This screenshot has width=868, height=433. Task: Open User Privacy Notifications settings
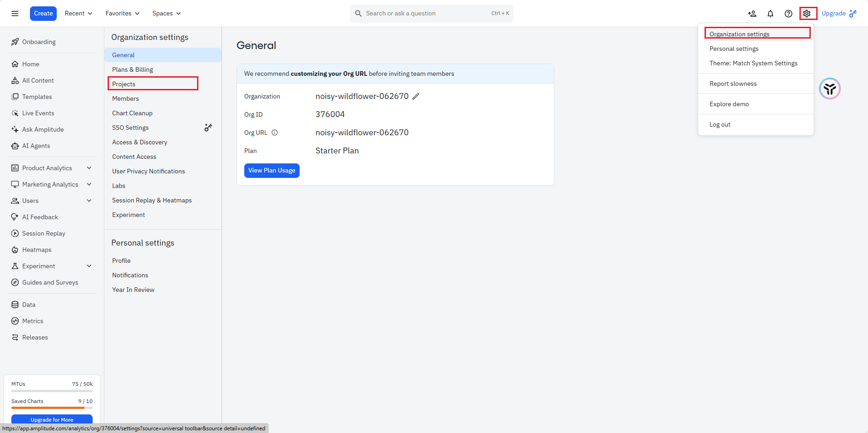(x=163, y=171)
